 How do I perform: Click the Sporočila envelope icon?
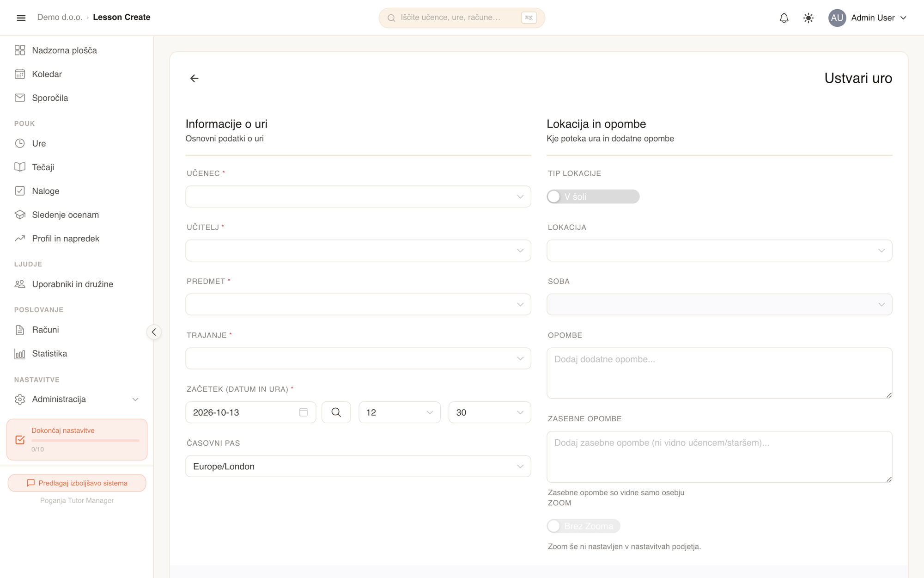[x=20, y=98]
